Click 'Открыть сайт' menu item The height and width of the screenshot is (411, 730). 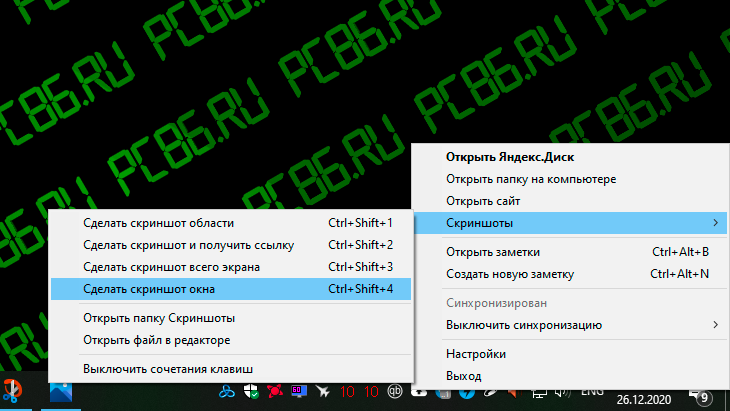pos(570,201)
